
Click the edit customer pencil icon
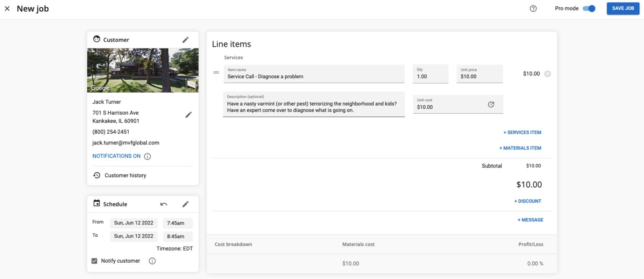185,40
